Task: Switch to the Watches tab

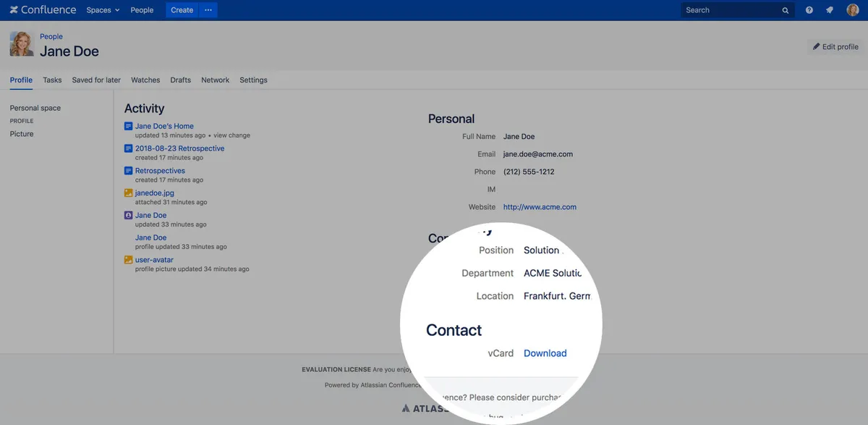Action: tap(145, 80)
